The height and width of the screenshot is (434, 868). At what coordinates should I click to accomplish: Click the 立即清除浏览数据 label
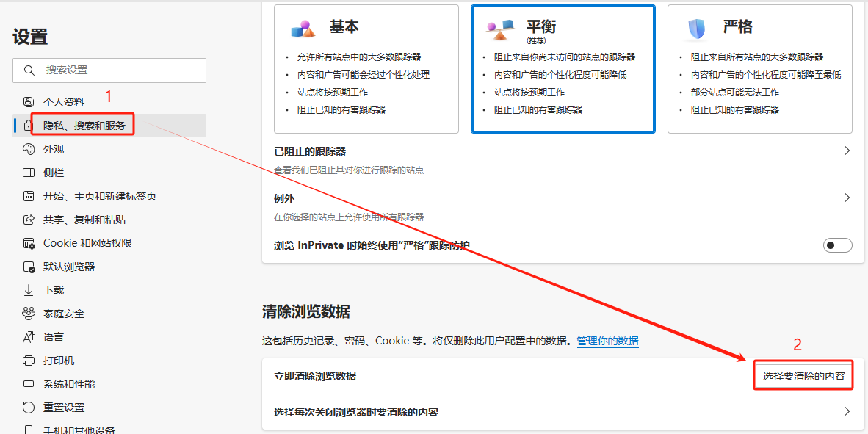click(315, 377)
